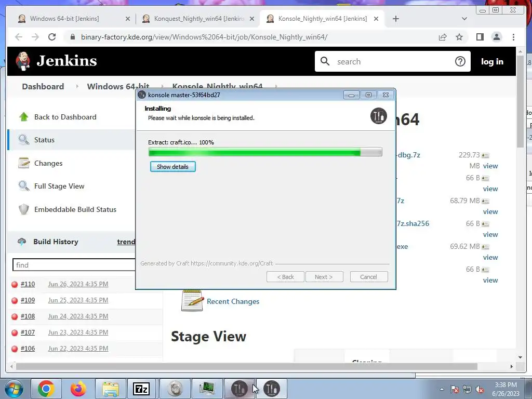Open Firefox from the taskbar
This screenshot has width=532, height=399.
pos(78,389)
